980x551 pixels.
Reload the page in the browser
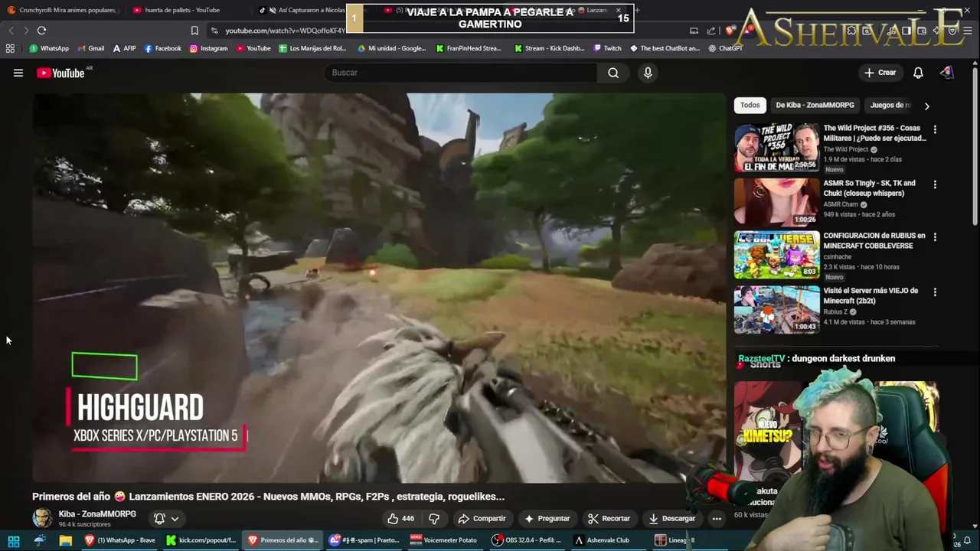(41, 31)
